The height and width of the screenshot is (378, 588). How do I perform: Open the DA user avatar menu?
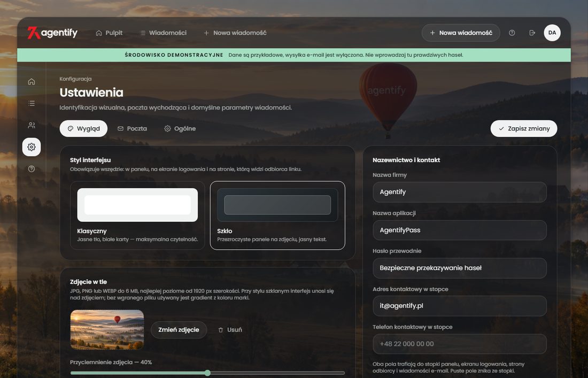tap(552, 33)
